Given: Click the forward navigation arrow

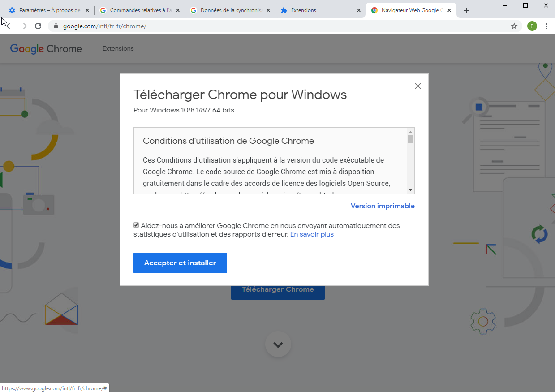Looking at the screenshot, I should pos(23,26).
